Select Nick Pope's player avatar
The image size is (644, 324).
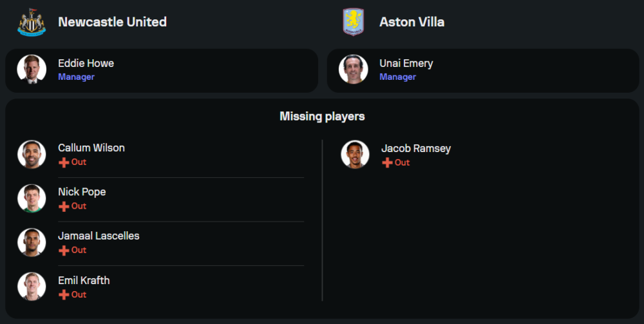pos(32,198)
